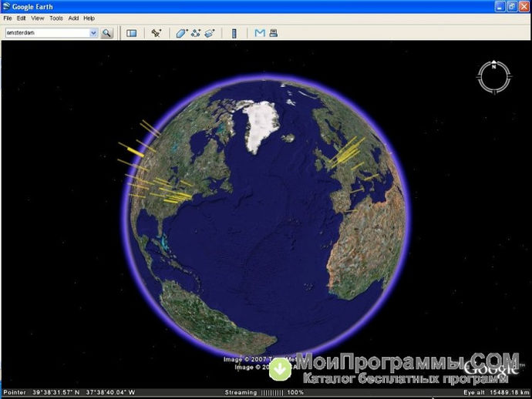This screenshot has height=399, width=532.
Task: Click the Google Earth title bar icon
Action: coord(5,6)
